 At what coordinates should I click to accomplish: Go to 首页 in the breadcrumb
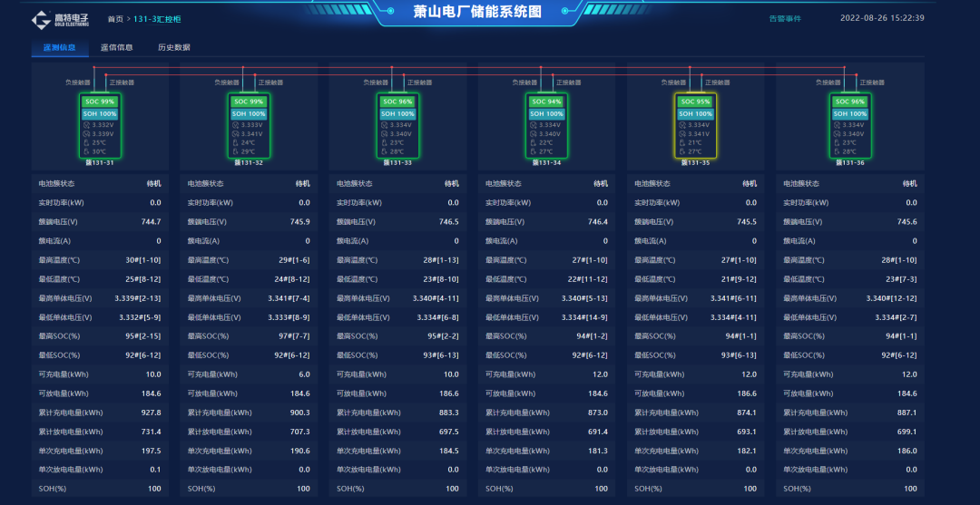click(x=115, y=19)
